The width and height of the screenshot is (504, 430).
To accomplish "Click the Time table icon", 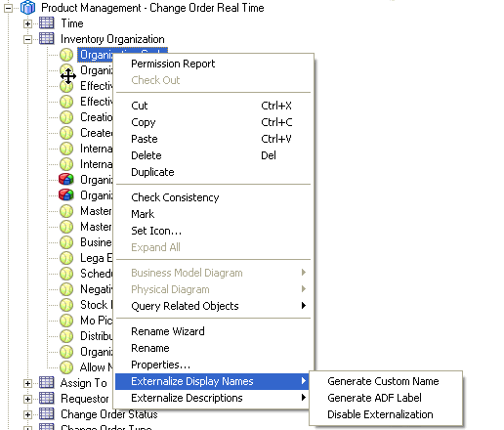I will click(47, 23).
